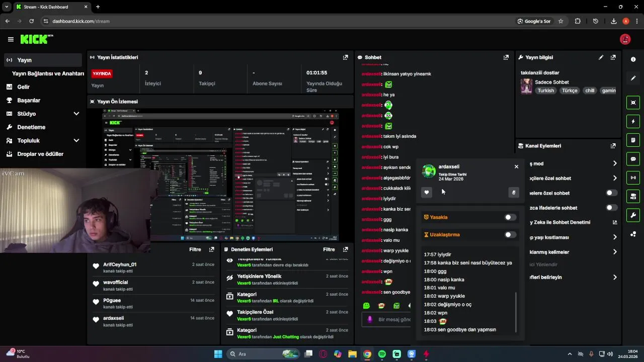
Task: Open the user avatar menu in the header
Action: pos(625,39)
